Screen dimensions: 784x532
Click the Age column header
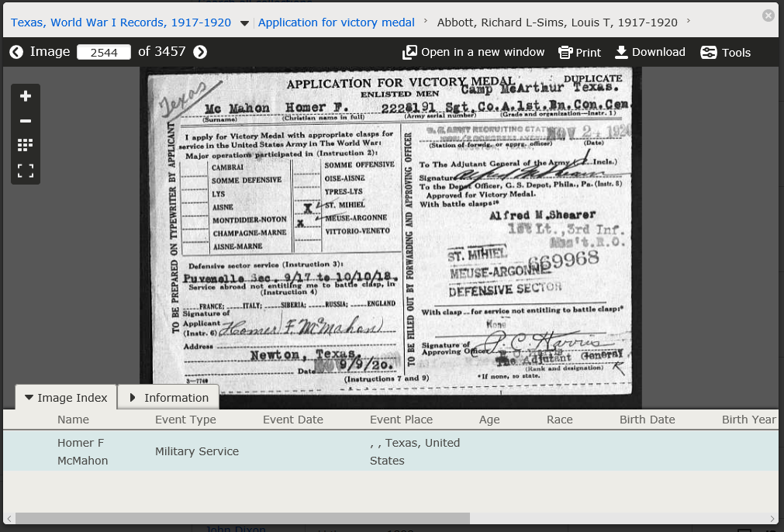pos(489,420)
